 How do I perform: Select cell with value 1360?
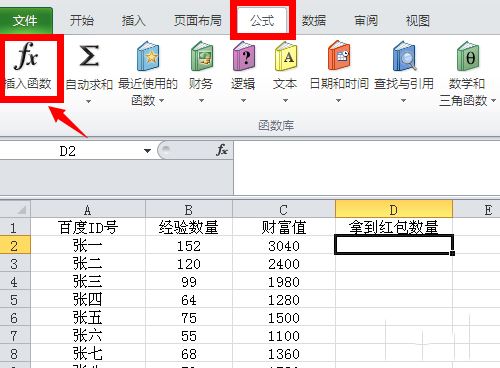point(284,353)
